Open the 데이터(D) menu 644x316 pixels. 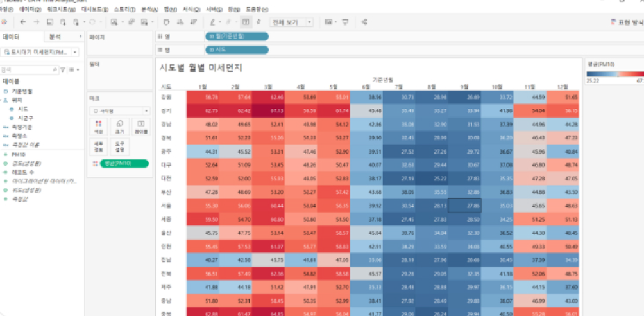31,9
